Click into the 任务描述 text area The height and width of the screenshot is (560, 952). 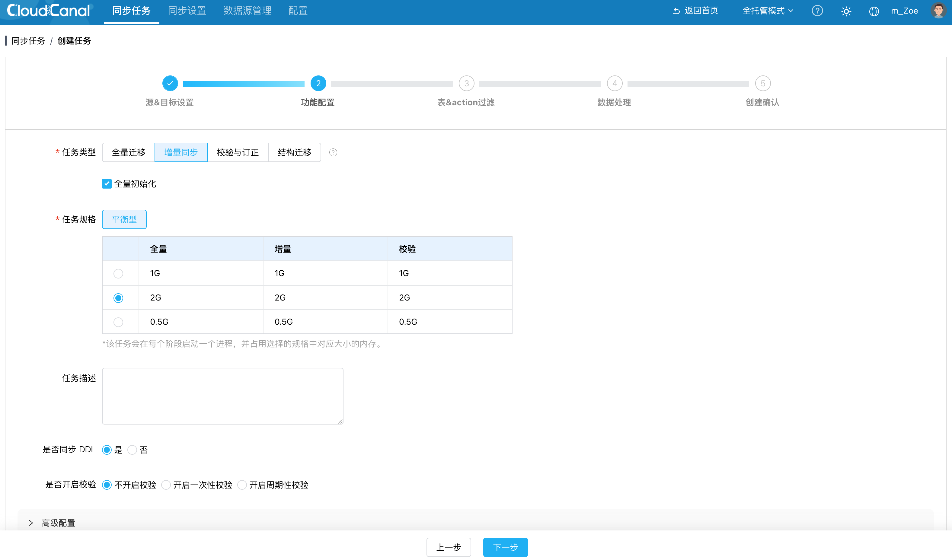(x=222, y=396)
